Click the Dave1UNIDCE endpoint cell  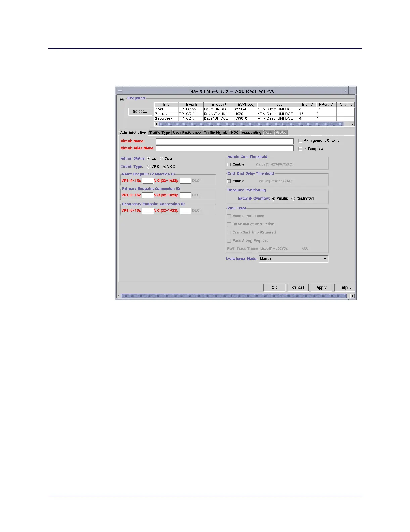(x=219, y=118)
